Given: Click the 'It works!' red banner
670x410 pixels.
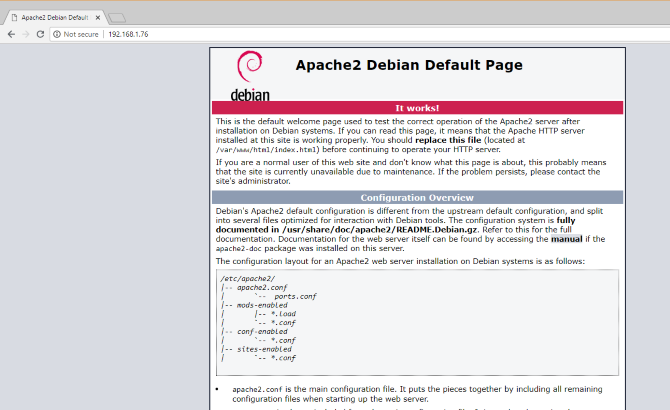Looking at the screenshot, I should tap(417, 108).
